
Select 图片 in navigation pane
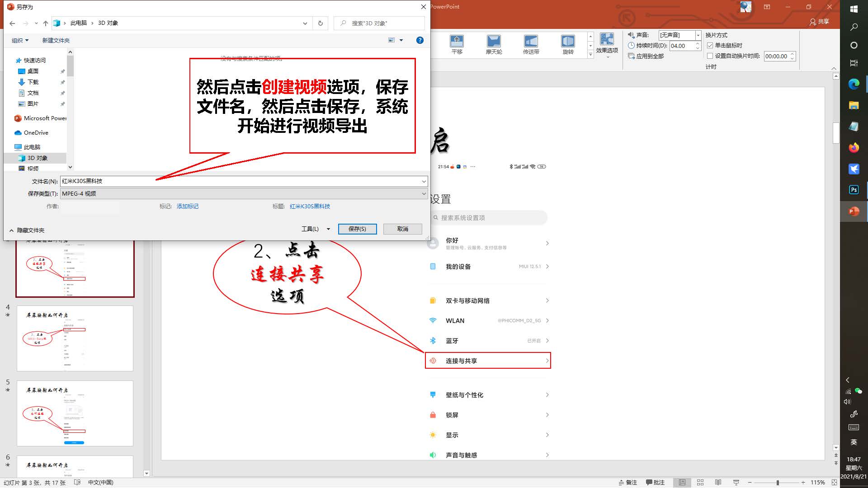(x=33, y=104)
